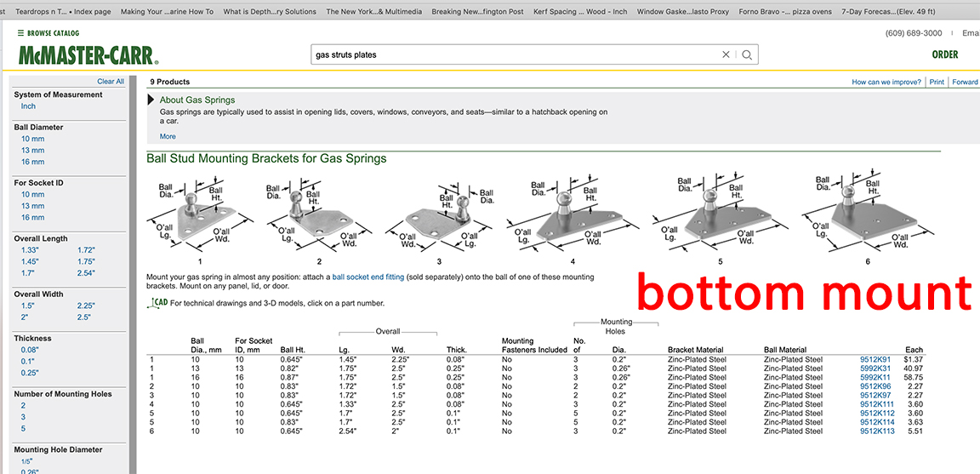Viewport: 980px width, 474px height.
Task: Filter Overall Width by 1.5"
Action: (x=28, y=306)
